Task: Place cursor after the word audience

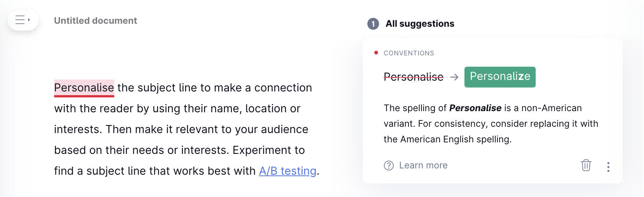Action: click(309, 129)
